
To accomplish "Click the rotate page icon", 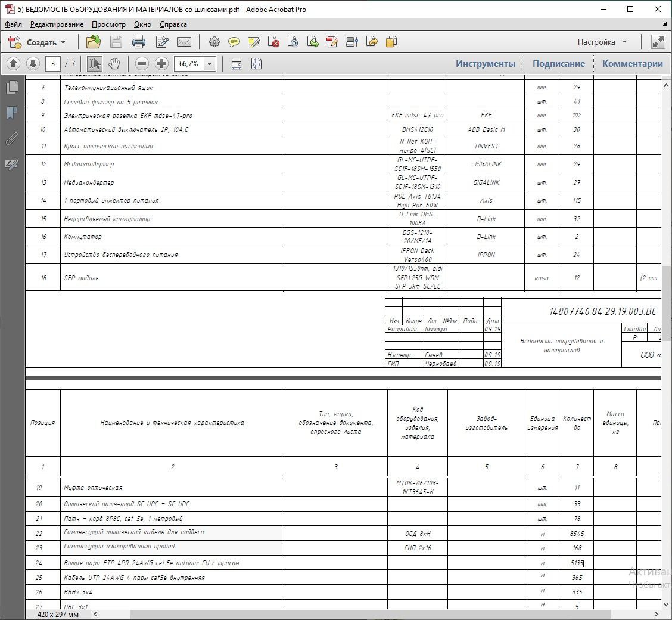I will tap(293, 42).
